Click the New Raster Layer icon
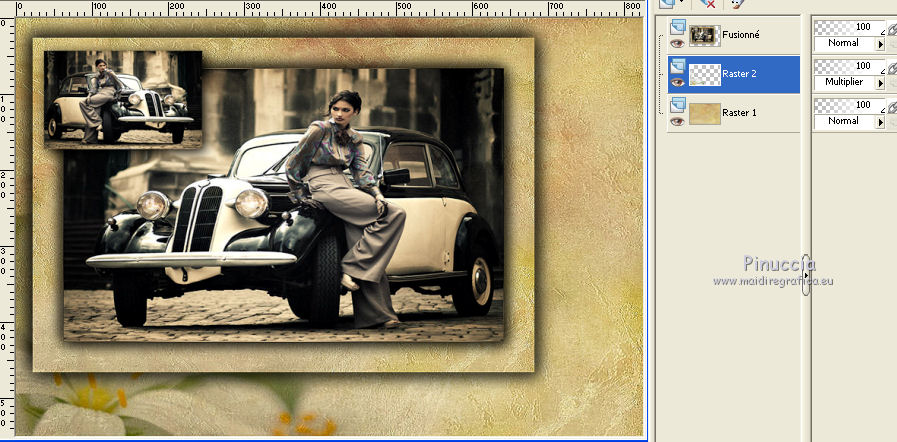Viewport: 897px width, 442px height. (666, 3)
